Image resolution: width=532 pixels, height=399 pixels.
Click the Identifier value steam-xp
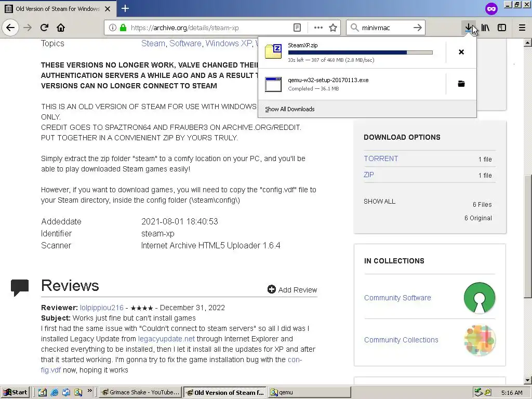[x=158, y=234]
